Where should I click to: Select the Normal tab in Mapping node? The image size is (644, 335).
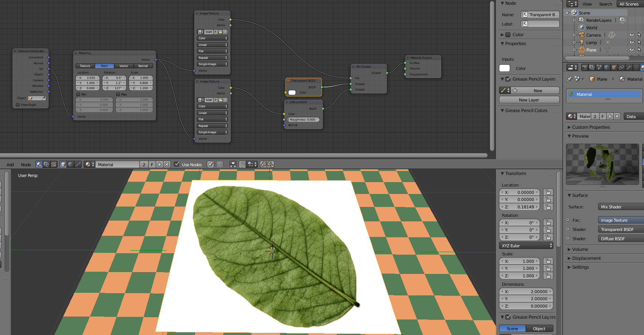click(143, 66)
